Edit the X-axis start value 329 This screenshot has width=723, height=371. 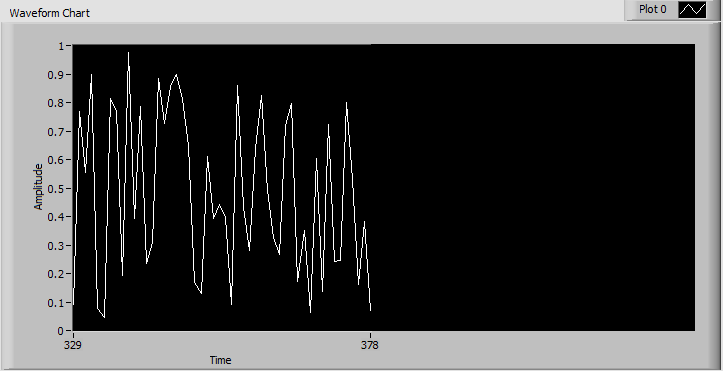(72, 345)
